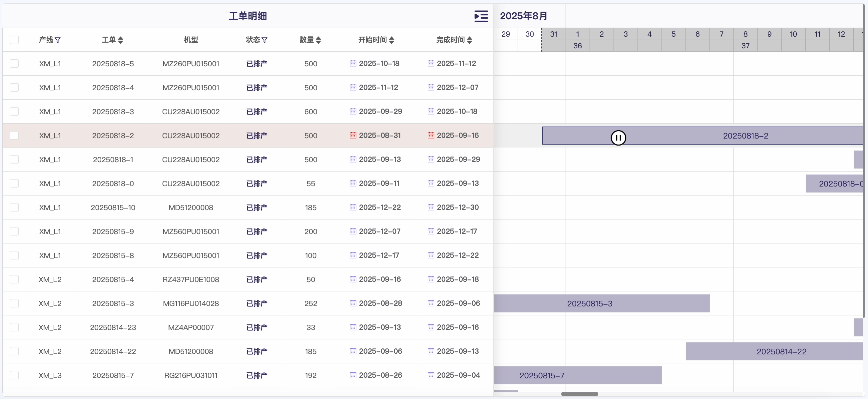The height and width of the screenshot is (399, 868).
Task: Open the 产线 filter funnel icon
Action: (58, 40)
